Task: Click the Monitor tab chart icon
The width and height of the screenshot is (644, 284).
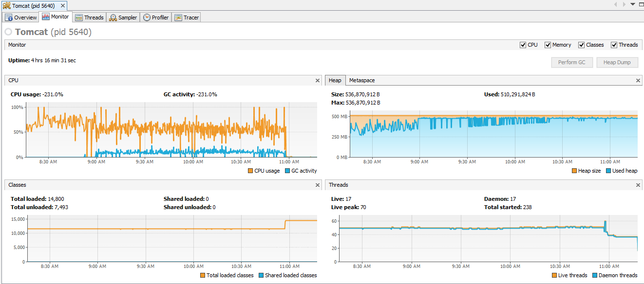Action: point(46,17)
